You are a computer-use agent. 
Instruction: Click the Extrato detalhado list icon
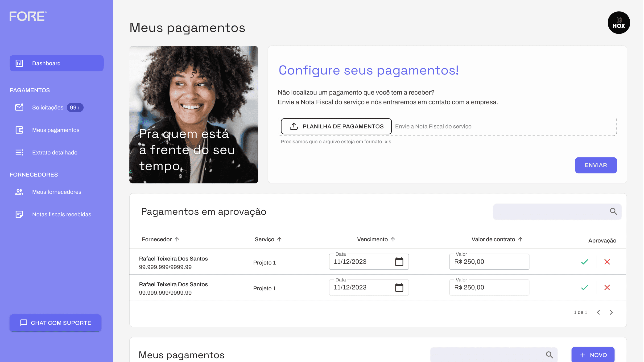point(19,152)
